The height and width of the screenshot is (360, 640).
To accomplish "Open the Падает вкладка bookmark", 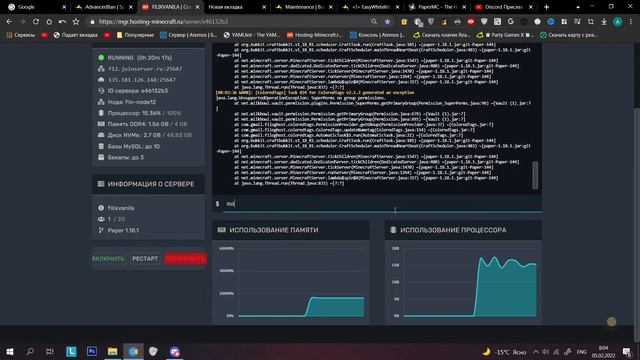I will (76, 35).
